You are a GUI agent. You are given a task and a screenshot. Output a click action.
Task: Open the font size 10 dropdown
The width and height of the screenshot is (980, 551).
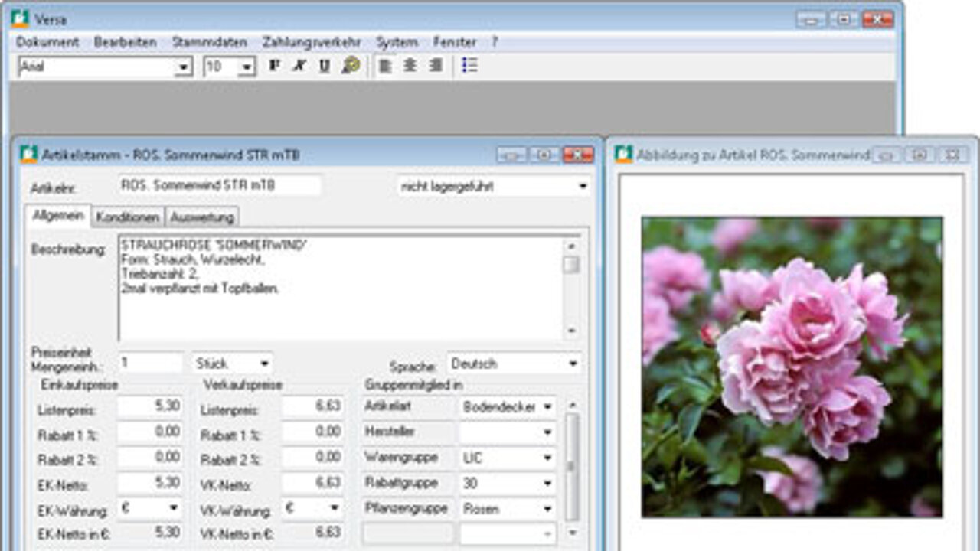point(247,67)
